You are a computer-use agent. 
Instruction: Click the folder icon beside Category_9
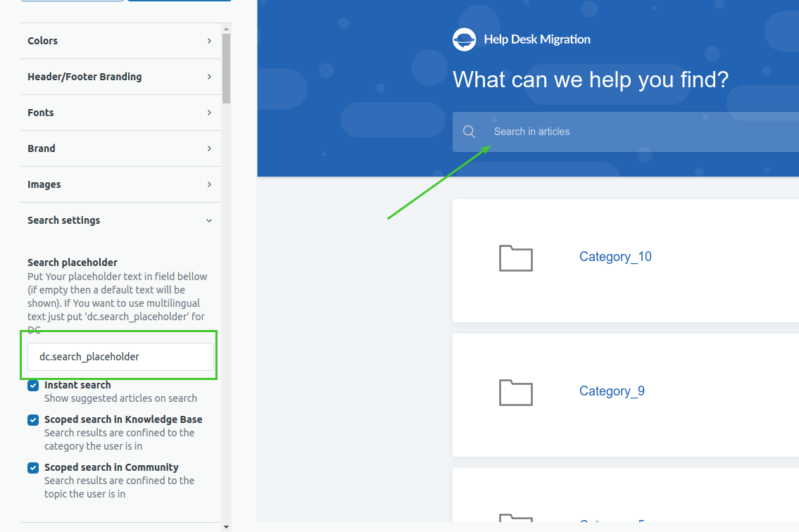pos(515,393)
